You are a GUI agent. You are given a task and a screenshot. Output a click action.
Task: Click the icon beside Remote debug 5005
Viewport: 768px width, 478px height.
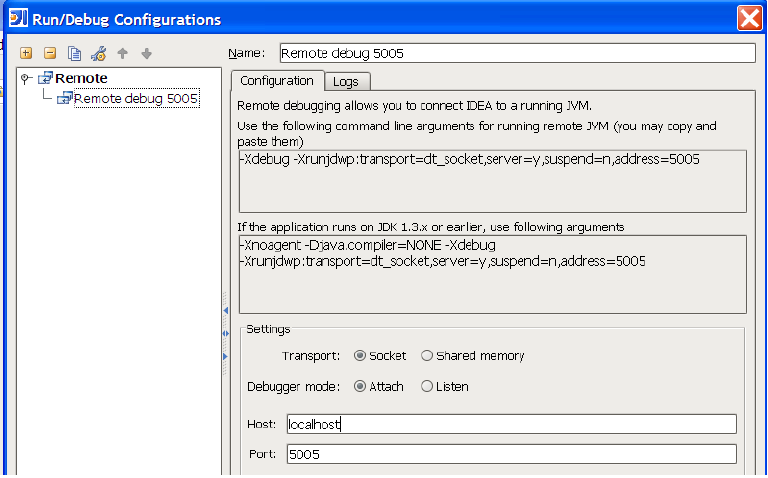[65, 98]
